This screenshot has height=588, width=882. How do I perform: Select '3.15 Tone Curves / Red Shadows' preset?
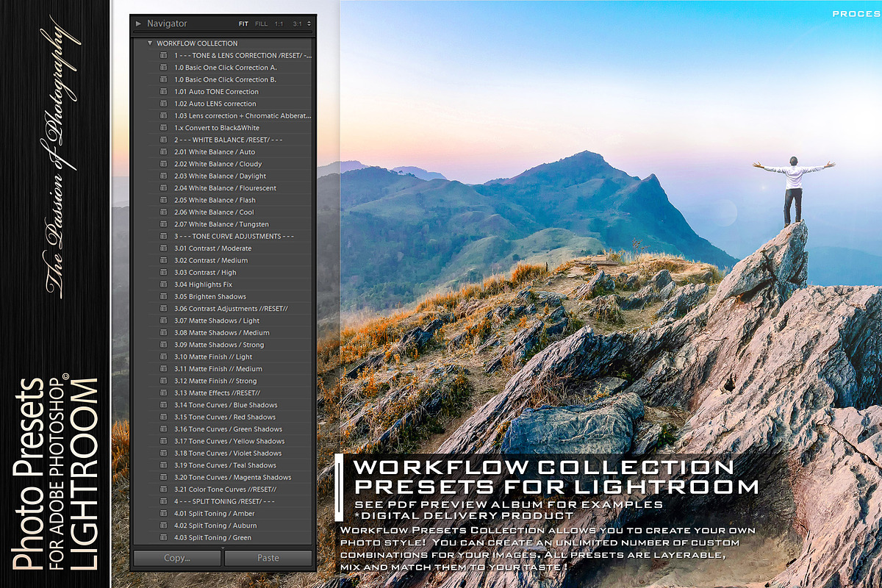[223, 417]
